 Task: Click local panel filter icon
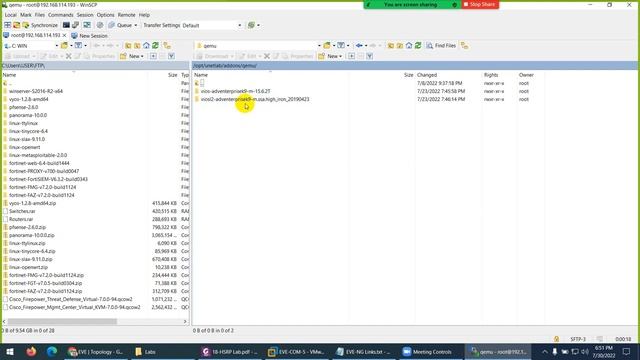[x=78, y=46]
